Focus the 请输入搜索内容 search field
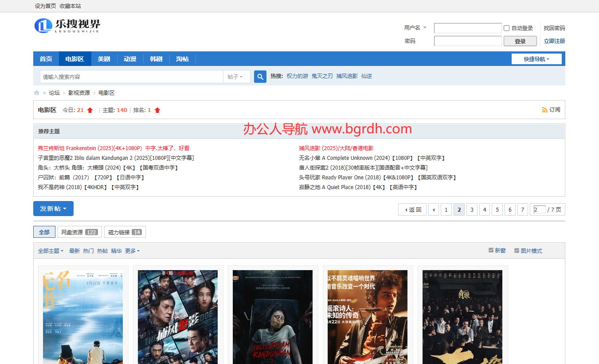This screenshot has height=364, width=599. [x=132, y=77]
